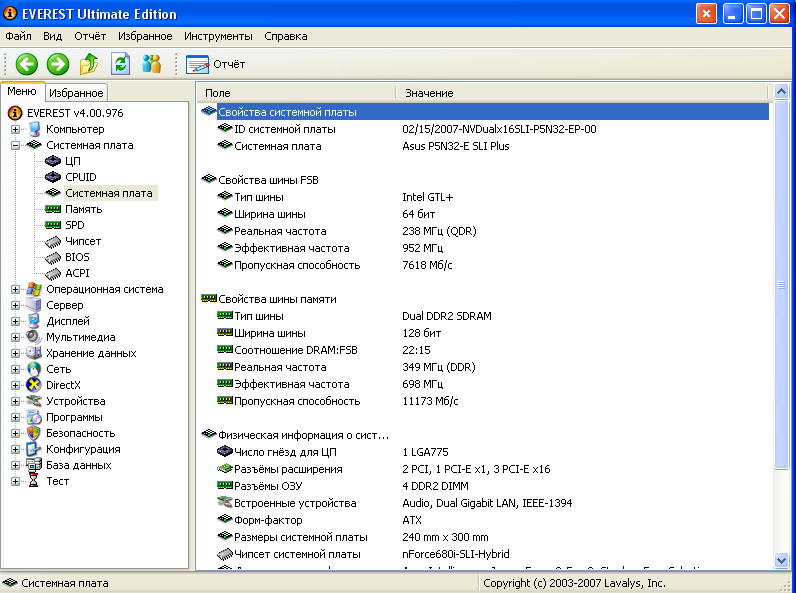Open the Вид menu
This screenshot has width=796, height=593.
(x=52, y=36)
